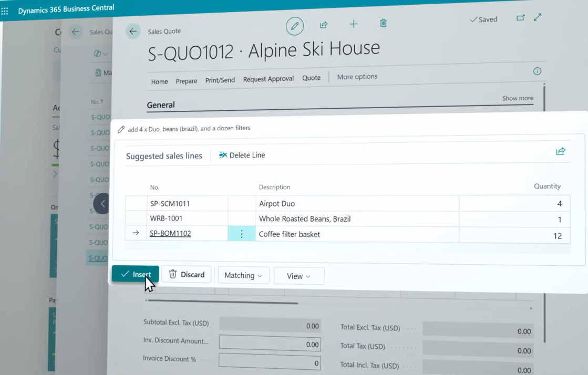Open the Prepare menu
Screen dimensions: 588x375
[x=187, y=81]
